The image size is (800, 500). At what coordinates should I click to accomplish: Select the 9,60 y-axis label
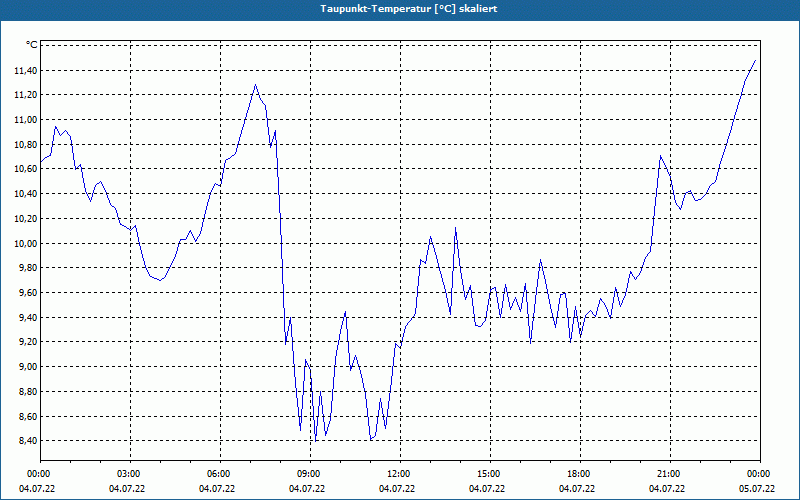[28, 293]
